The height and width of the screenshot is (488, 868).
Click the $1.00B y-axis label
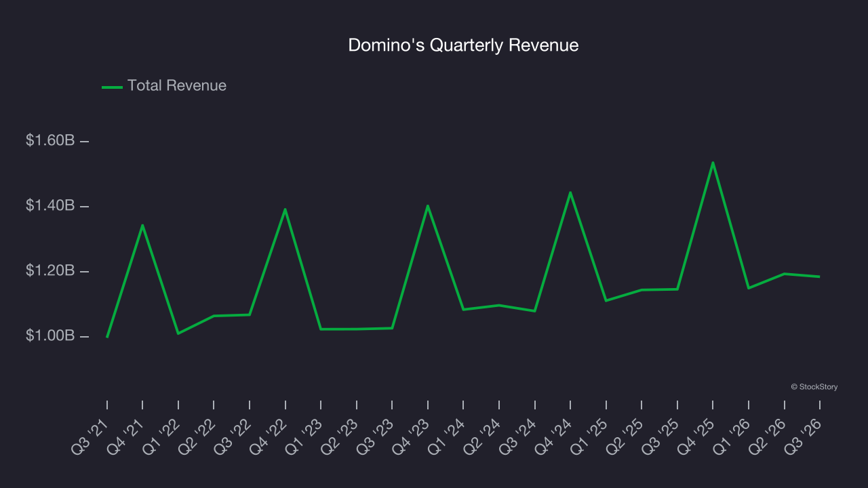tap(50, 336)
